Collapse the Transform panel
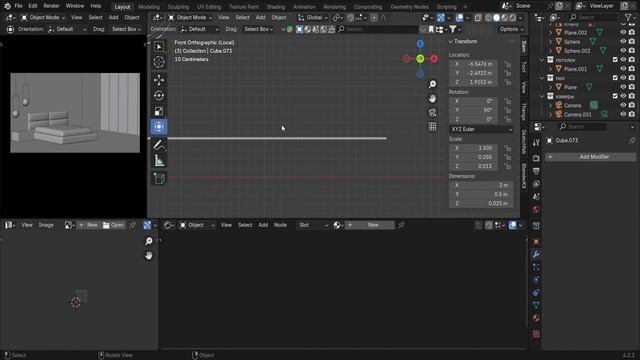 point(451,42)
